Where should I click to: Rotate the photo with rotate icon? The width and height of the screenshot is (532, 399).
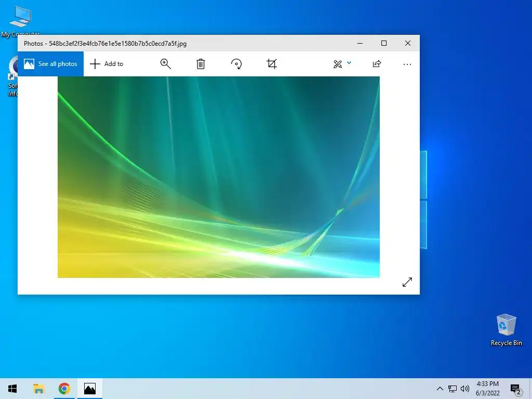(236, 64)
